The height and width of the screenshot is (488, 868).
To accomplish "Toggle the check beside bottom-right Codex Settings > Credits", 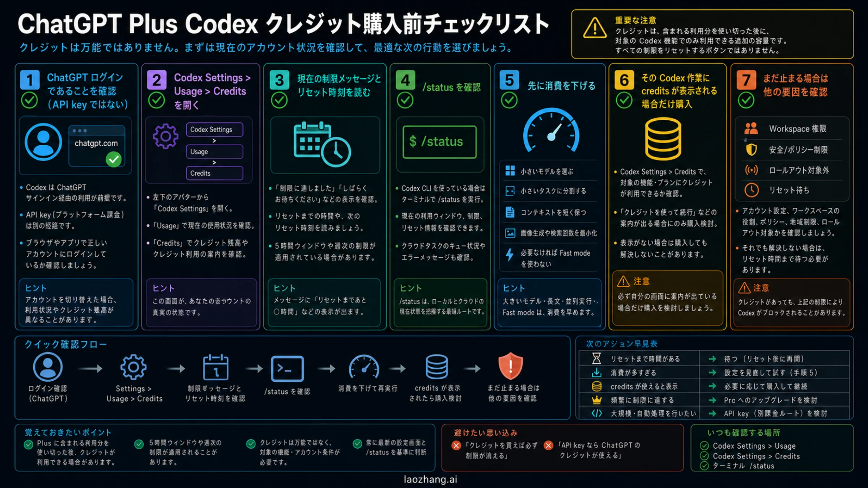I will (x=704, y=456).
